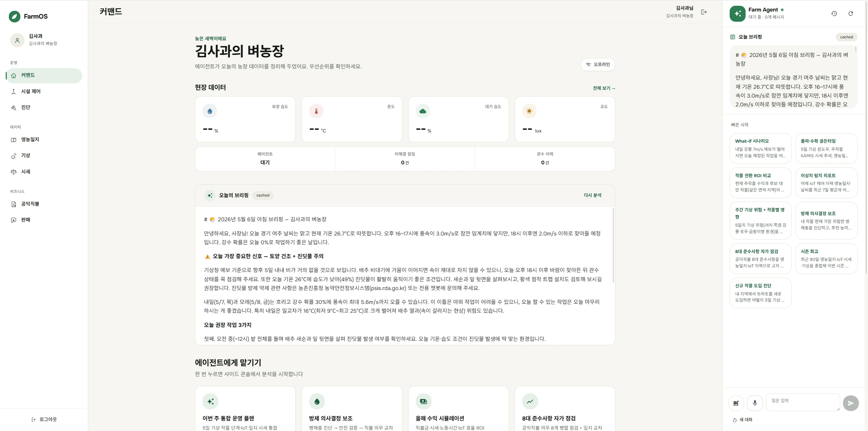The width and height of the screenshot is (868, 431).
Task: Click 로그아웃 at the sidebar bottom
Action: pos(44,419)
